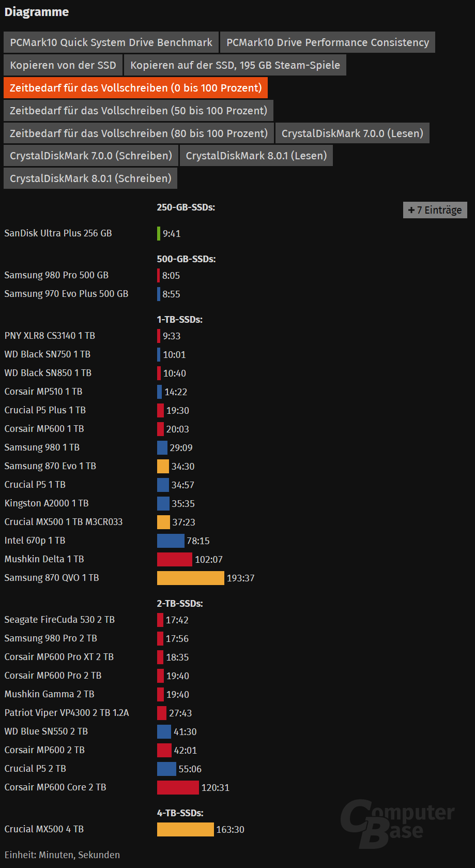The width and height of the screenshot is (475, 868).
Task: Select the Kopieren von der SSD tab
Action: [63, 65]
